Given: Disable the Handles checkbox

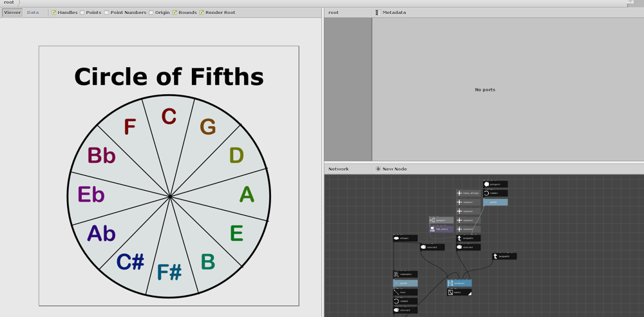Looking at the screenshot, I should 54,13.
